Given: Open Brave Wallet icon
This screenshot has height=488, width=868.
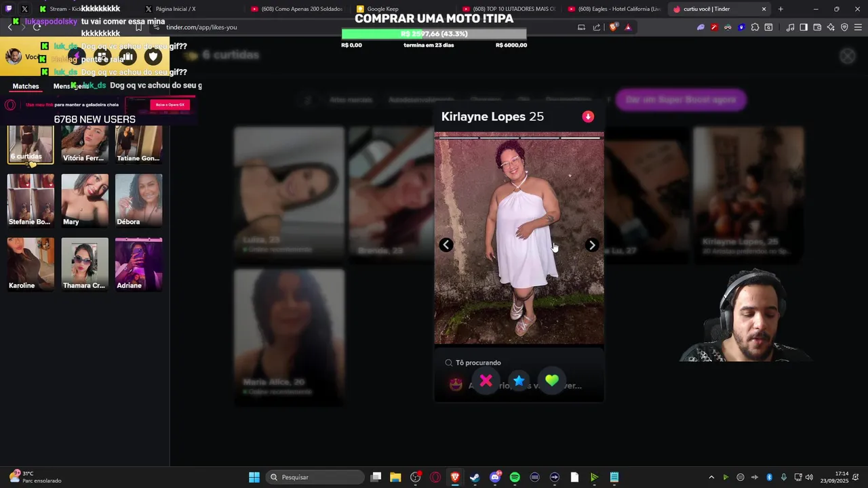Looking at the screenshot, I should pyautogui.click(x=817, y=27).
